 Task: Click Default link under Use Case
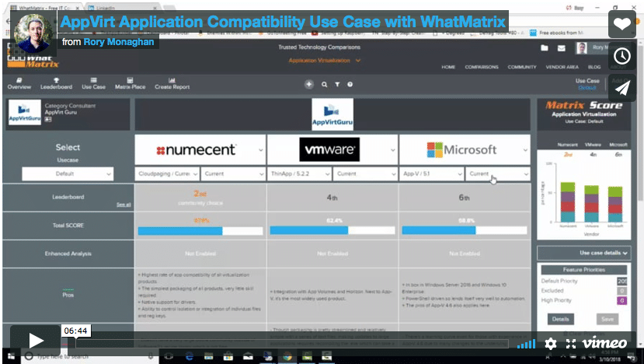(587, 88)
